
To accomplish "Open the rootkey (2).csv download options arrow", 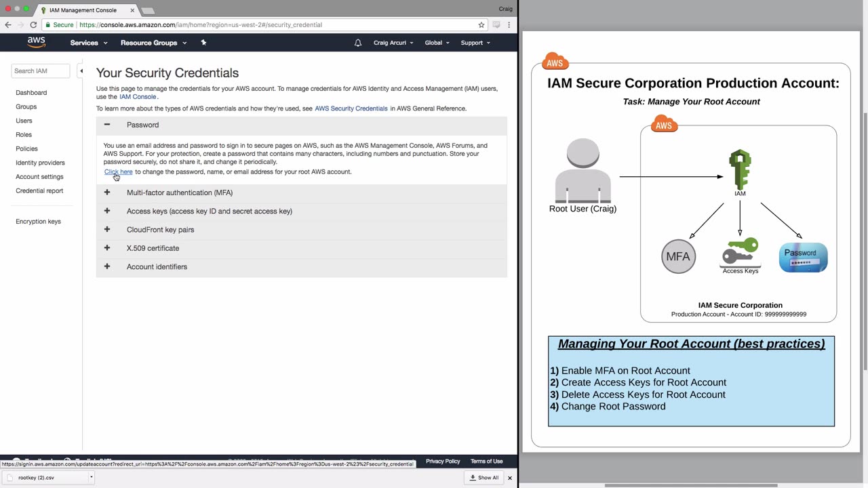I will tap(91, 478).
